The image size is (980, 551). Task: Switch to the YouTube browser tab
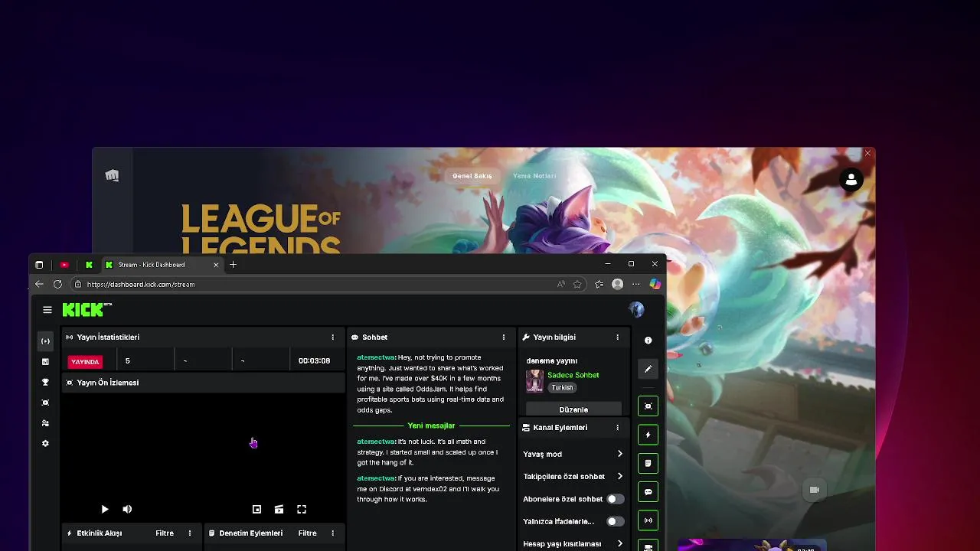click(64, 265)
